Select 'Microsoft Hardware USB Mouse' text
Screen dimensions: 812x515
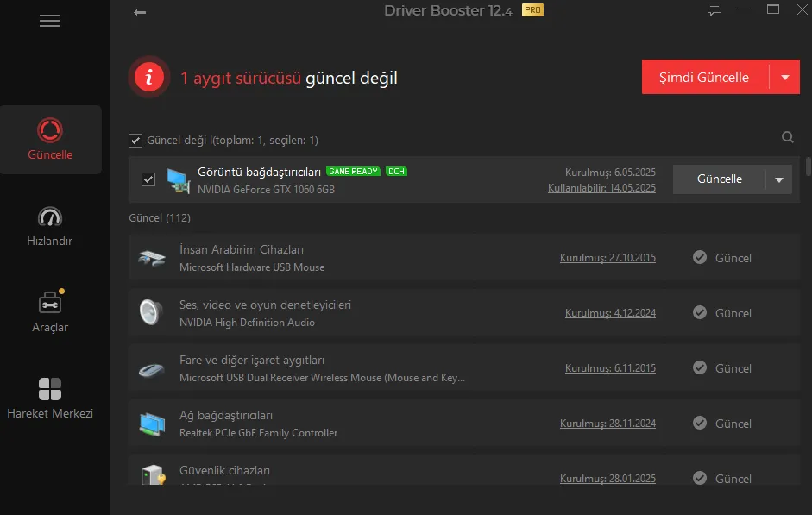[x=252, y=267]
